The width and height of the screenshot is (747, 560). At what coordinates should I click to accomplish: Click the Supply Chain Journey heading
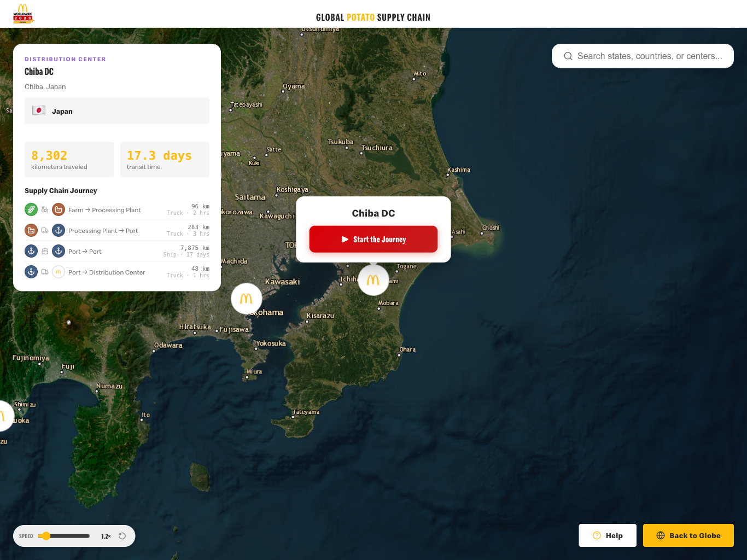(x=61, y=191)
